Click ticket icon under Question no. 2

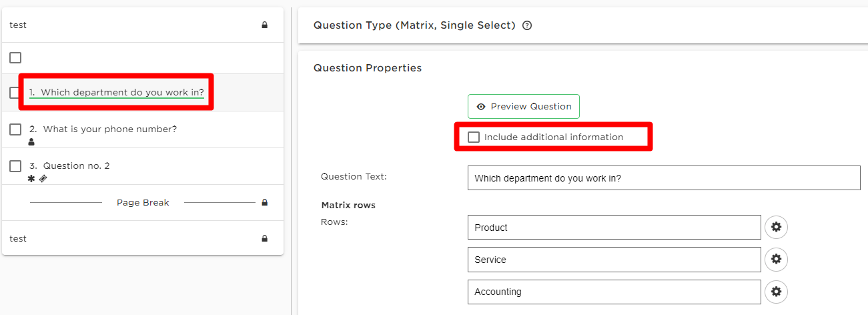43,178
